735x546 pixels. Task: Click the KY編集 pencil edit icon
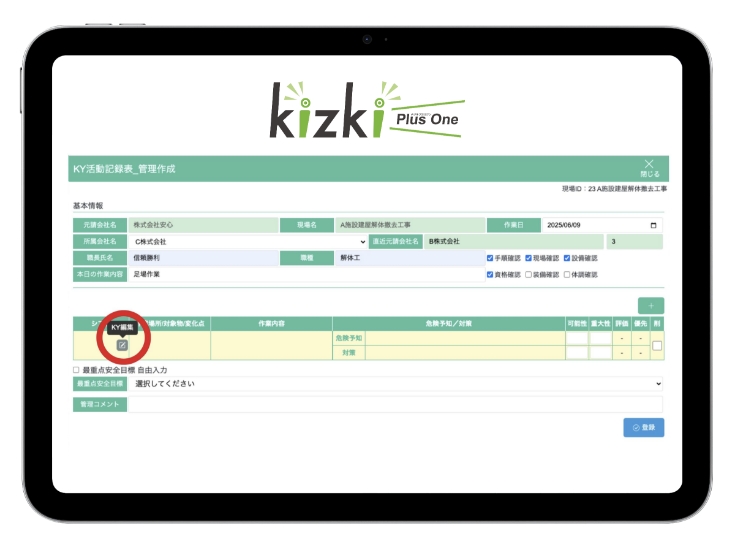122,345
